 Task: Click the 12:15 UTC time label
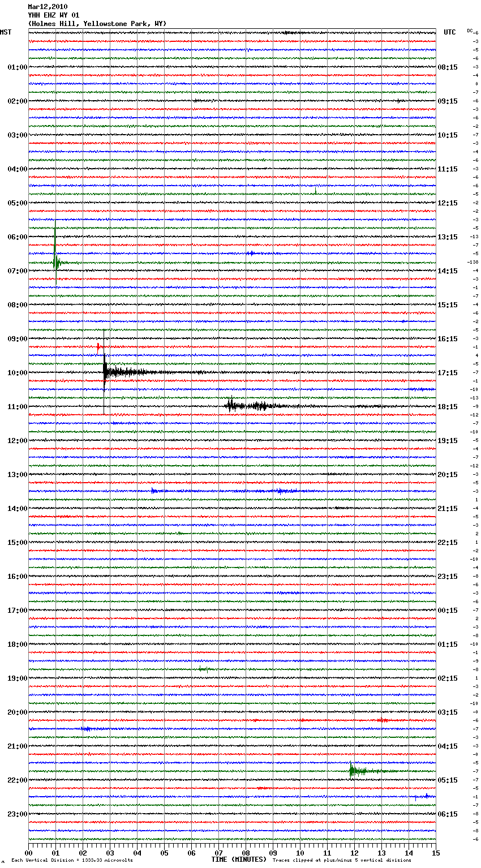[448, 203]
